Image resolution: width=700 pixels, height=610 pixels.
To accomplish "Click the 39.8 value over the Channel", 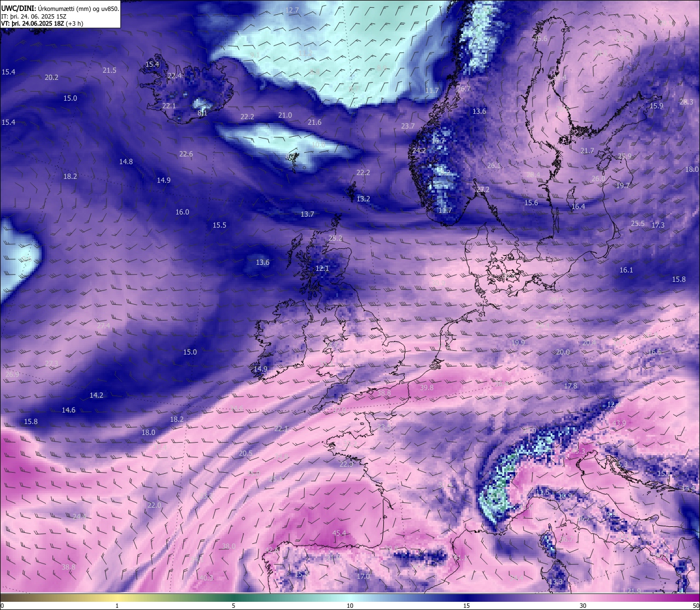I will point(427,388).
